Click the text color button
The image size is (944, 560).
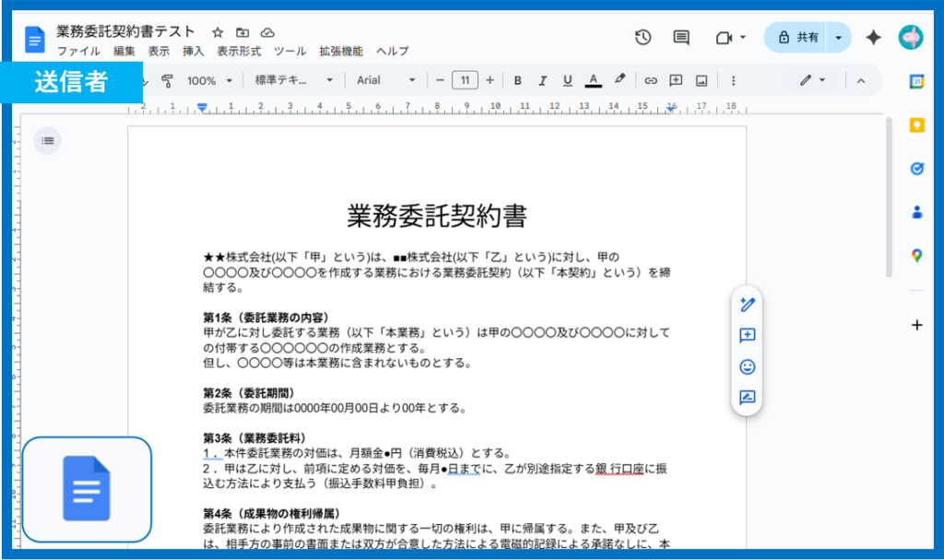click(593, 80)
